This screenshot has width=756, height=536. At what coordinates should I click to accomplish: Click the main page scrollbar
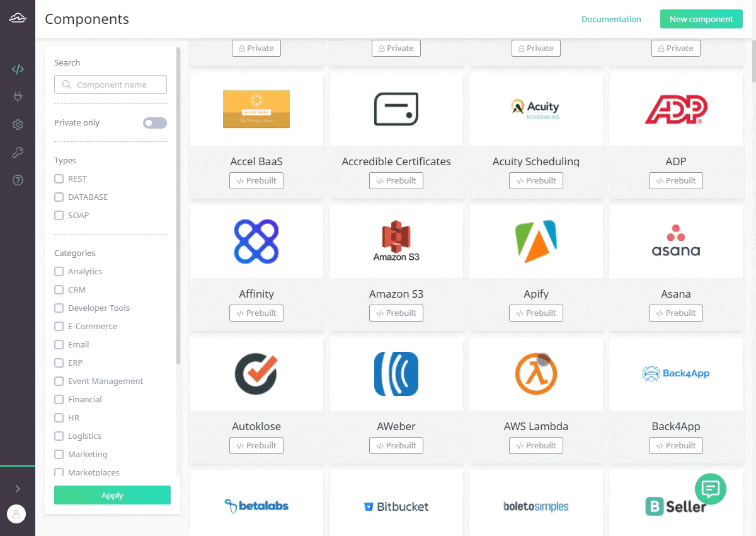(753, 60)
